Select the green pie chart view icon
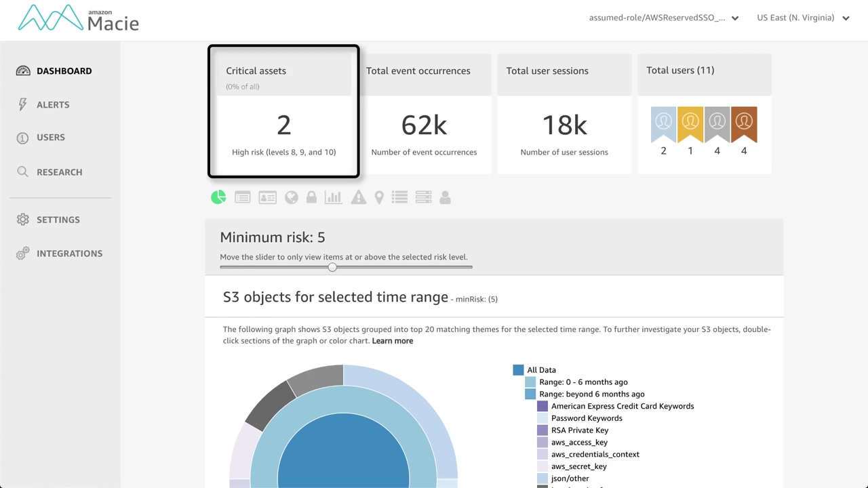Image resolution: width=868 pixels, height=488 pixels. (218, 197)
